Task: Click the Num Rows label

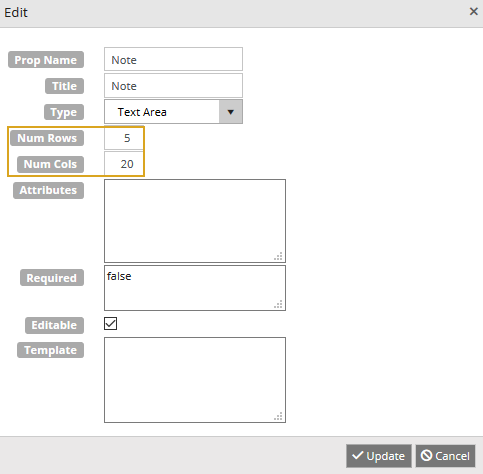Action: (47, 138)
